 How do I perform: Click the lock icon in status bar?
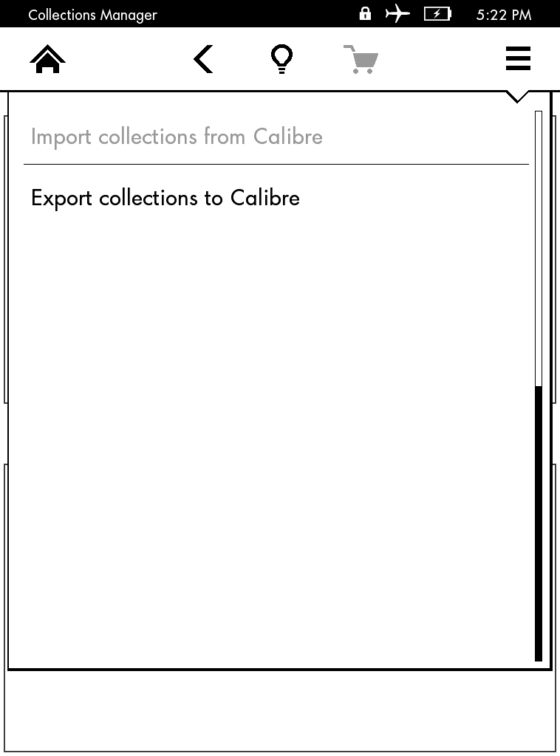click(365, 13)
